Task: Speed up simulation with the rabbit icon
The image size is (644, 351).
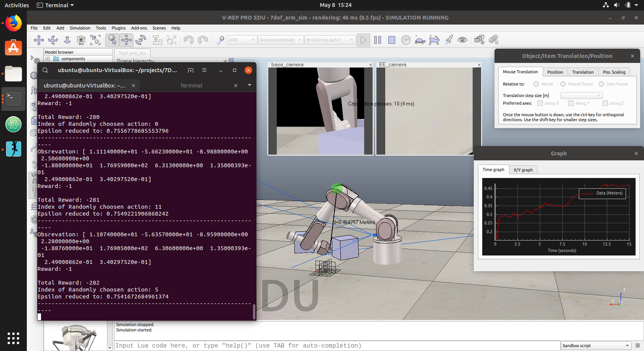Action: click(x=434, y=40)
